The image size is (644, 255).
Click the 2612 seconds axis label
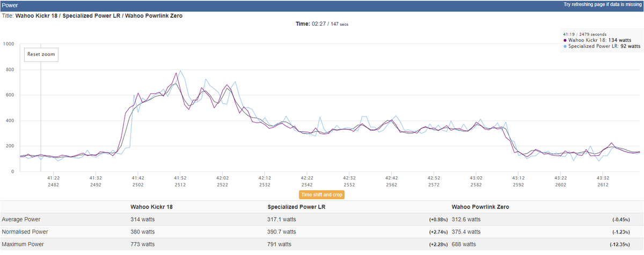pyautogui.click(x=603, y=184)
